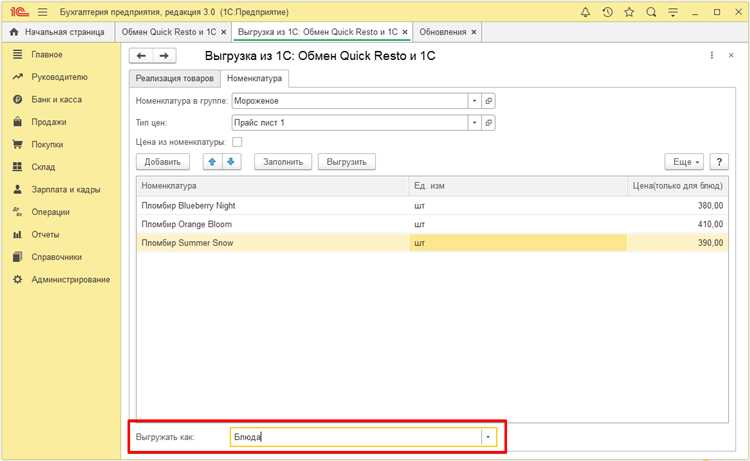
Task: Click the open-form icon beside Мороженое field
Action: click(488, 101)
